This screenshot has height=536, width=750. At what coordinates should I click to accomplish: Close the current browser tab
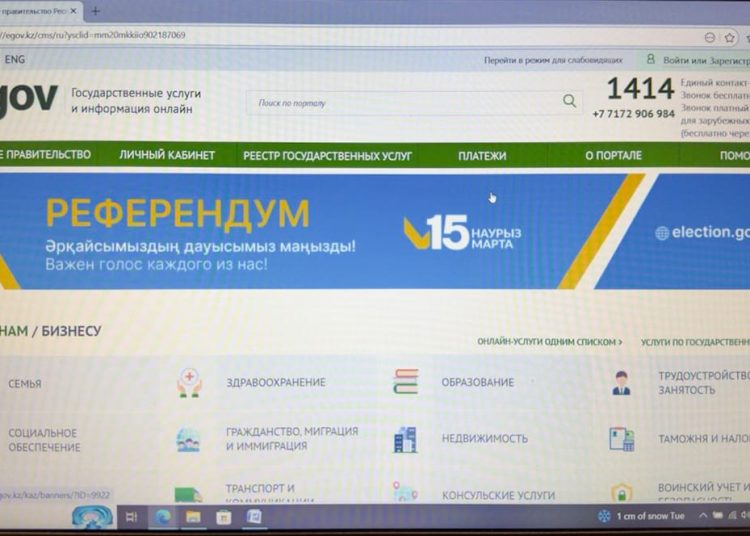74,11
